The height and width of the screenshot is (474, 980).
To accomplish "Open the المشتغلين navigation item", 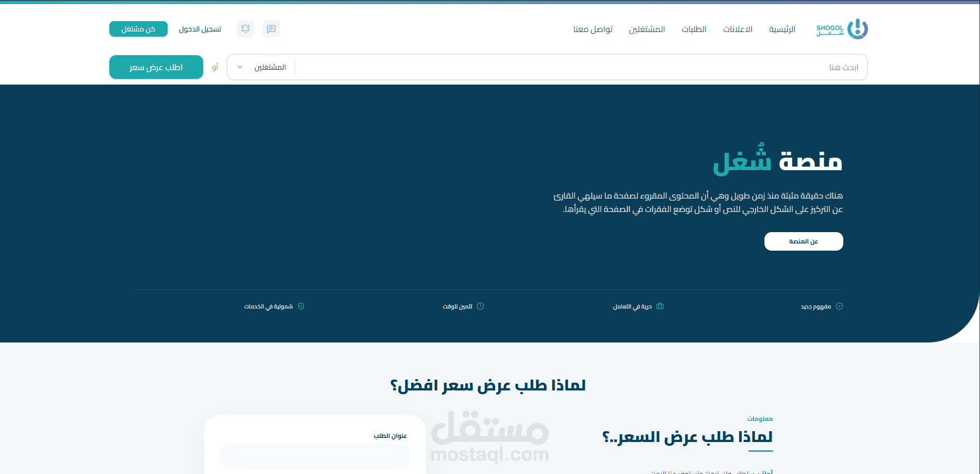I will coord(647,29).
